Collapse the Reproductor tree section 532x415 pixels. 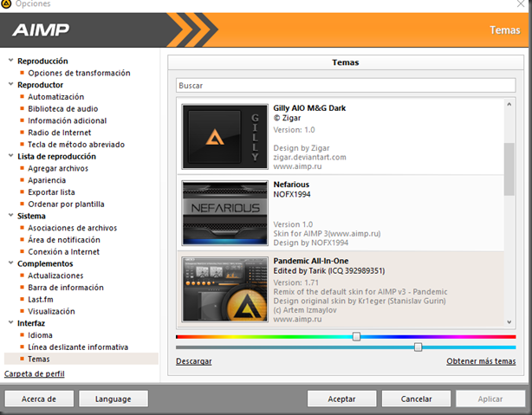[11, 84]
